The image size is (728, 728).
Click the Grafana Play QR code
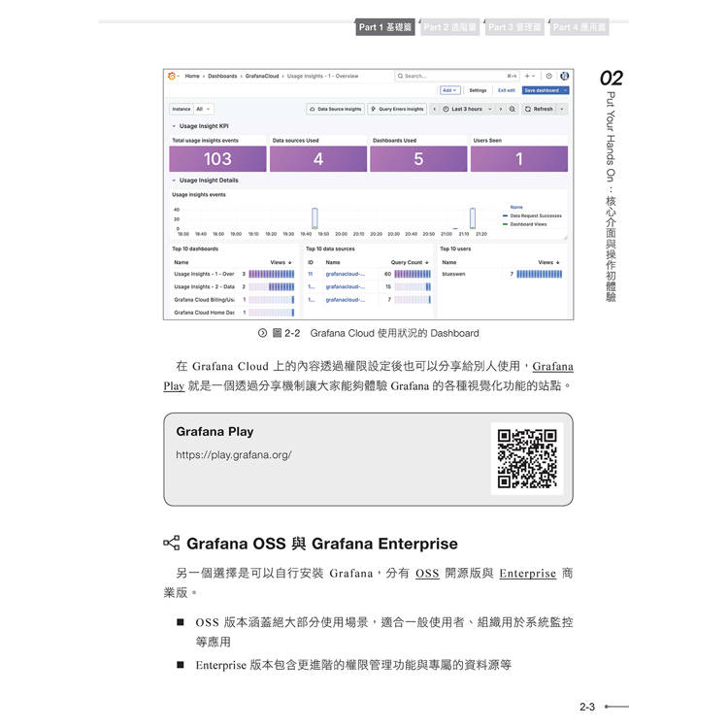pos(527,458)
